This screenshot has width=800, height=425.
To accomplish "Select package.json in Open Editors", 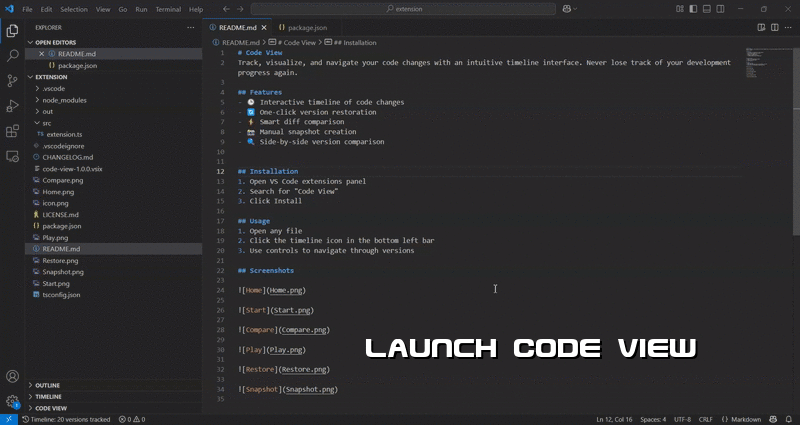I will click(114, 65).
